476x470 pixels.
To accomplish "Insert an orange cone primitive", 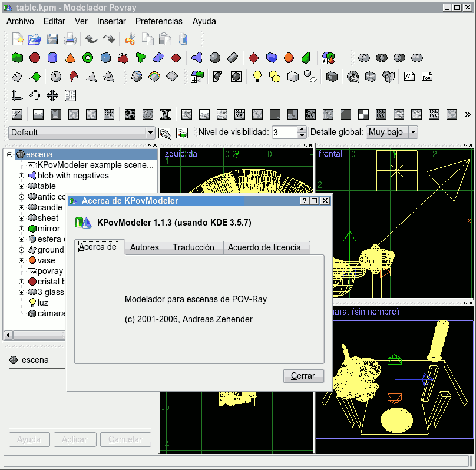I will coord(70,58).
